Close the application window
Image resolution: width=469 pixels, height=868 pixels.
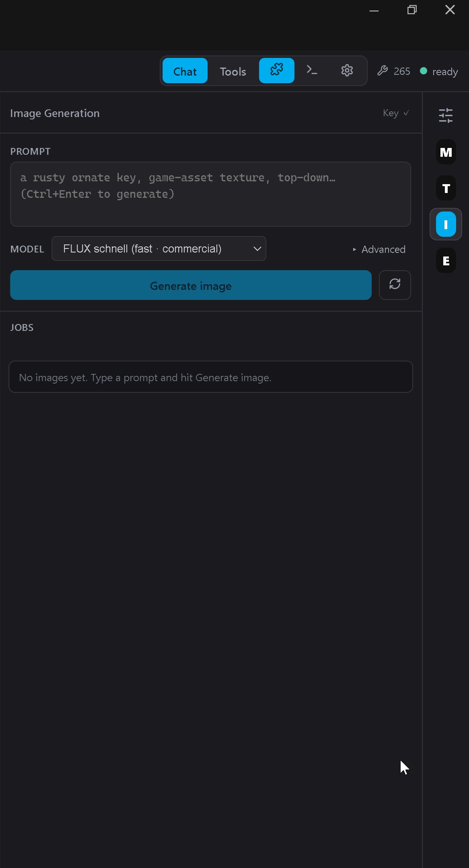pyautogui.click(x=450, y=10)
